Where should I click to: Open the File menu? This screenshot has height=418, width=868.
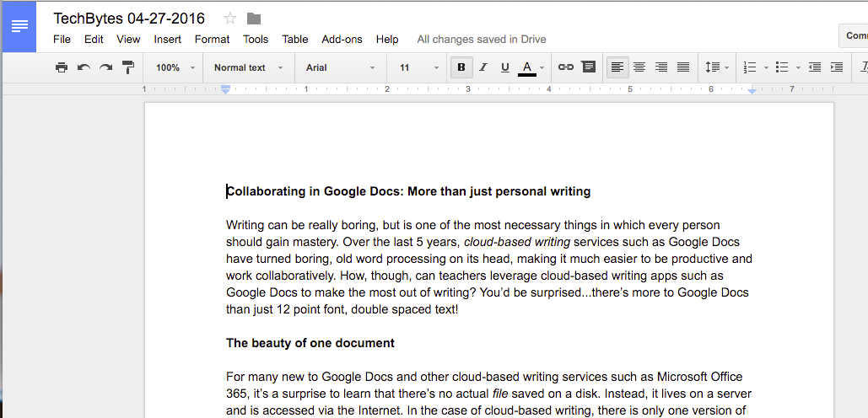[62, 40]
